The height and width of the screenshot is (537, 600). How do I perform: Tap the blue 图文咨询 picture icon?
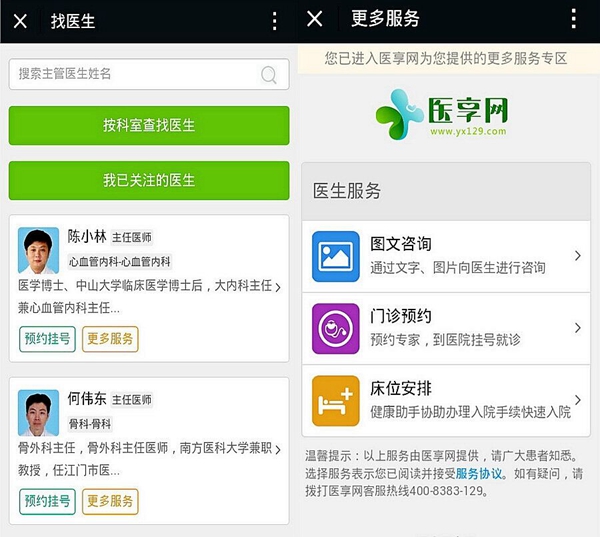click(336, 256)
